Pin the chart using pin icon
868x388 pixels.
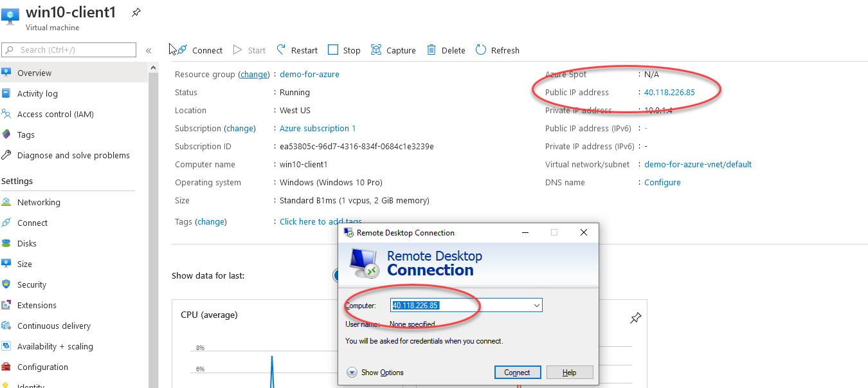pyautogui.click(x=635, y=318)
